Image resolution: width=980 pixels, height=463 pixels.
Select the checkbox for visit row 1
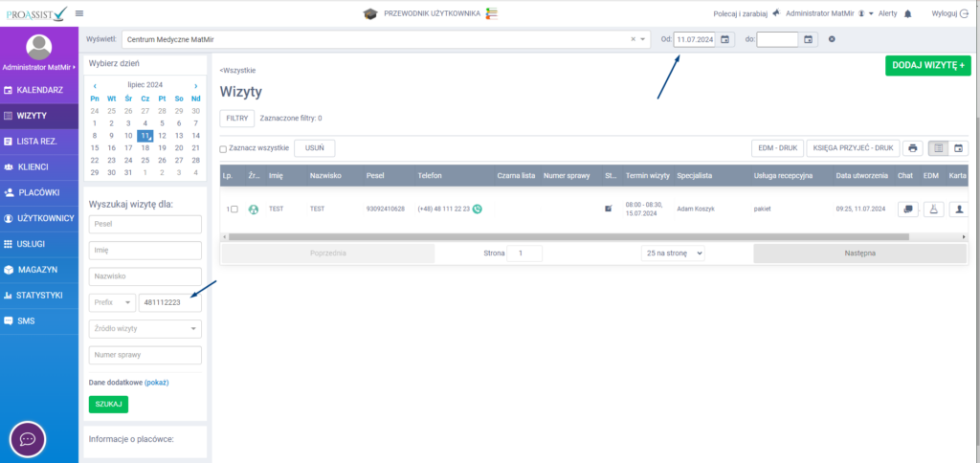click(234, 209)
